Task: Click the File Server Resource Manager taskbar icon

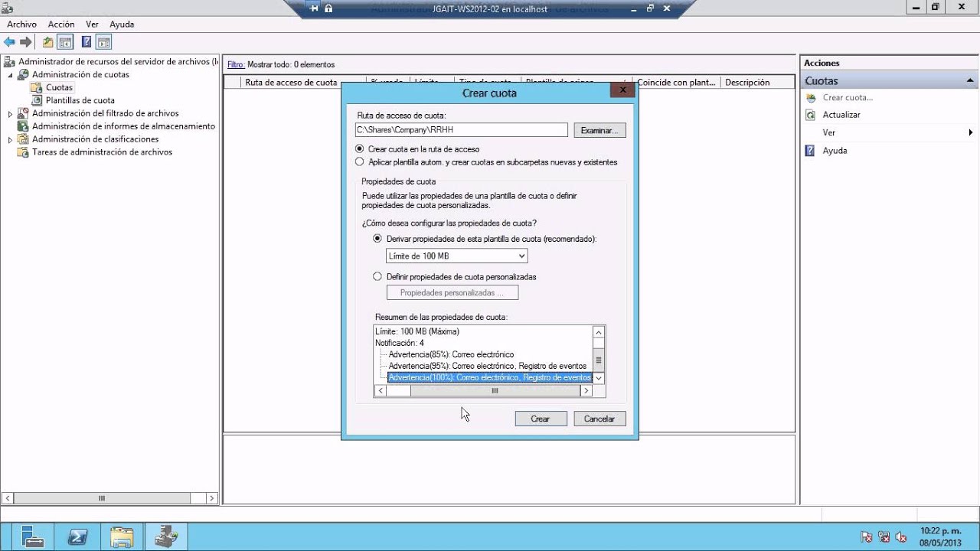Action: [x=166, y=537]
